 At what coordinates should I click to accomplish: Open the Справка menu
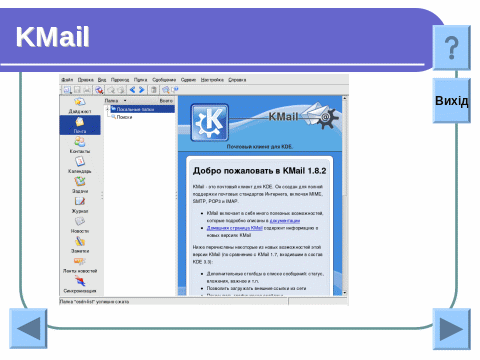pos(237,80)
